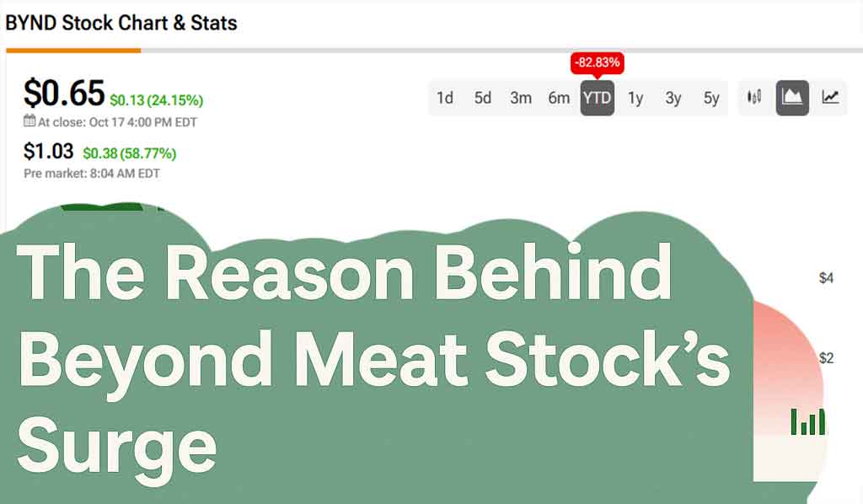Expand the 3m range option
863x504 pixels.
tap(521, 98)
